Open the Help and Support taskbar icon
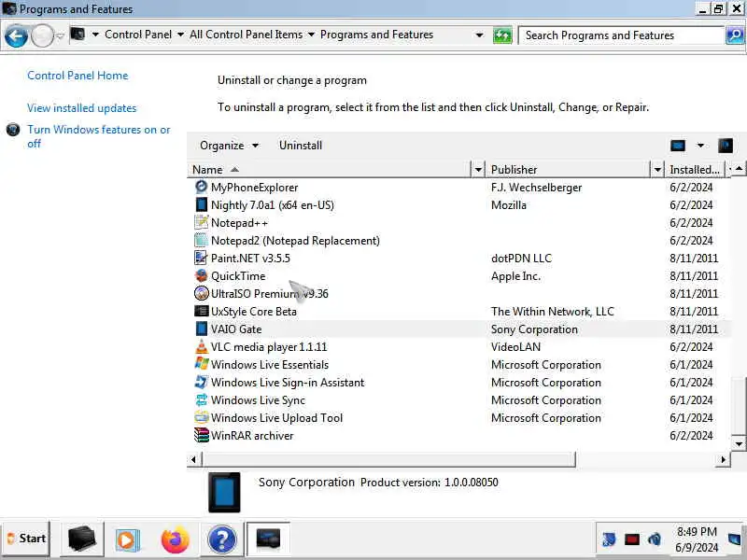 [x=221, y=539]
